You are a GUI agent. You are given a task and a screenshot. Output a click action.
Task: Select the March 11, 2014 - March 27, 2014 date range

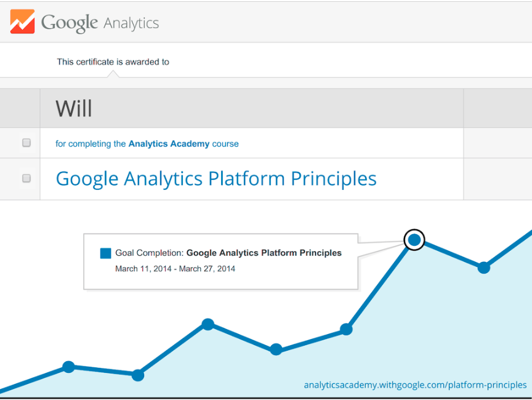click(x=175, y=269)
